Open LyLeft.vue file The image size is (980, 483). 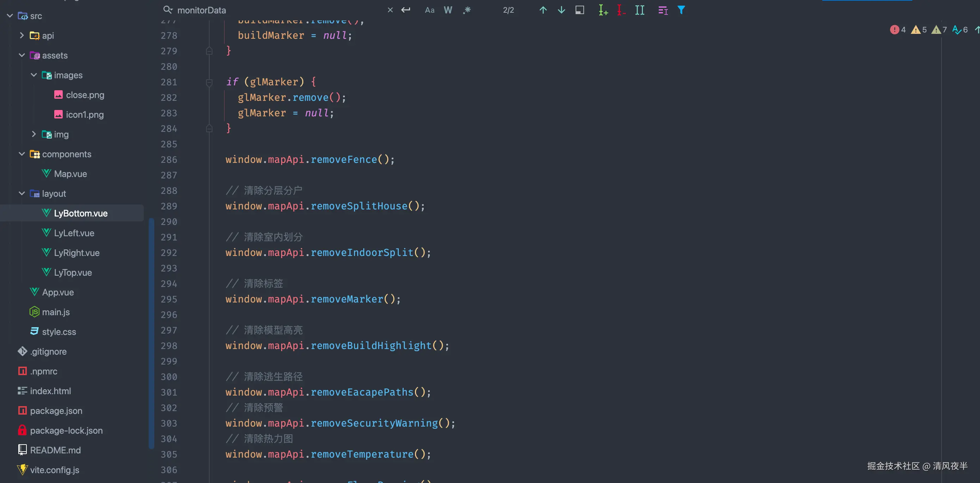74,233
